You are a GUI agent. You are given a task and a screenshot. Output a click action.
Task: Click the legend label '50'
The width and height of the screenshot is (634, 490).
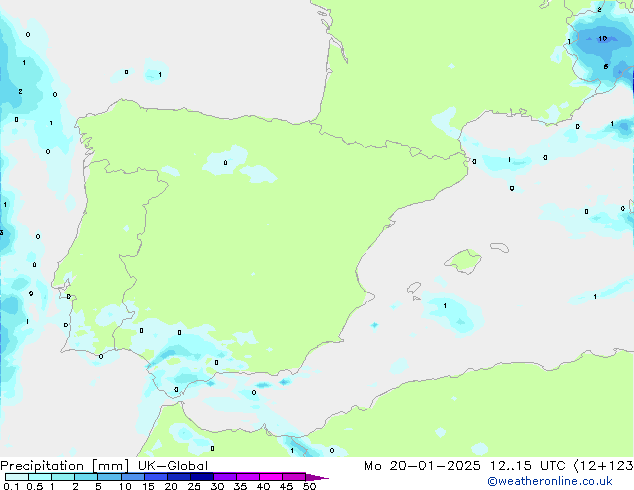pyautogui.click(x=309, y=486)
